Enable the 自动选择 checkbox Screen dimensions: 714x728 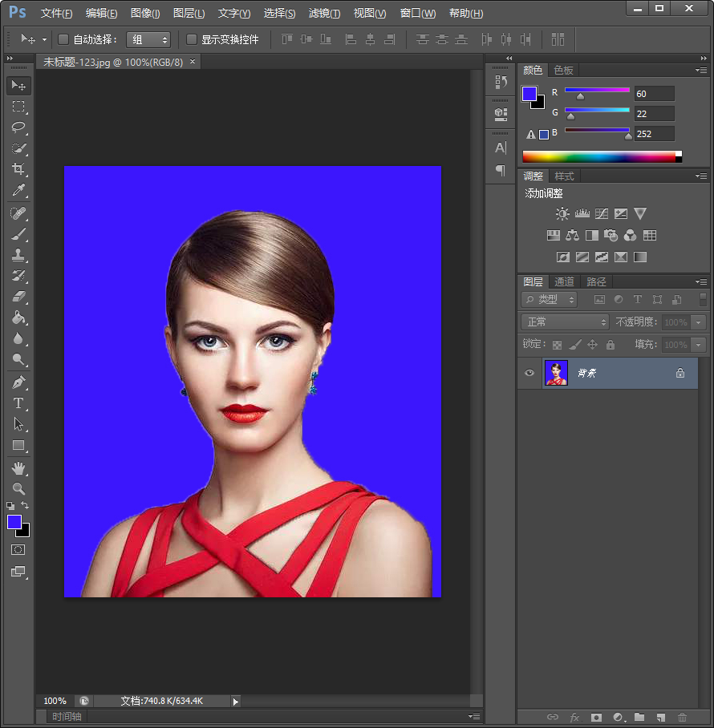[x=63, y=39]
